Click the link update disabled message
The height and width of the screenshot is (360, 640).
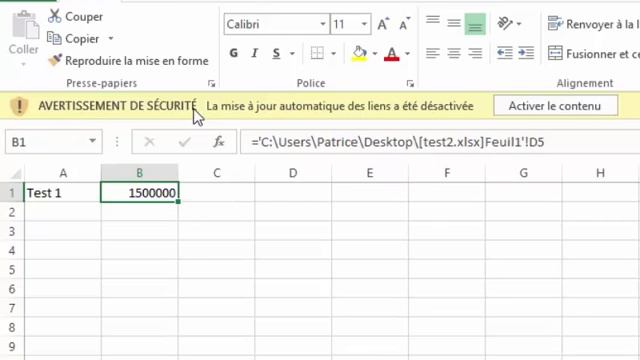[x=340, y=106]
